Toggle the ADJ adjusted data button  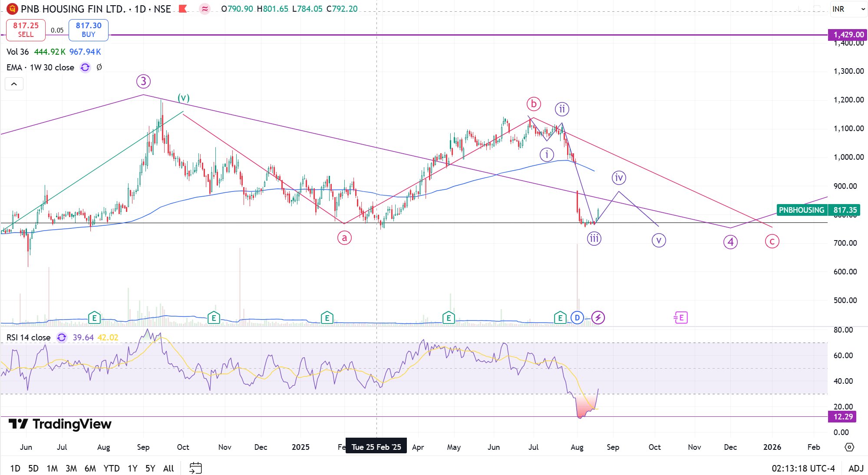coord(856,468)
